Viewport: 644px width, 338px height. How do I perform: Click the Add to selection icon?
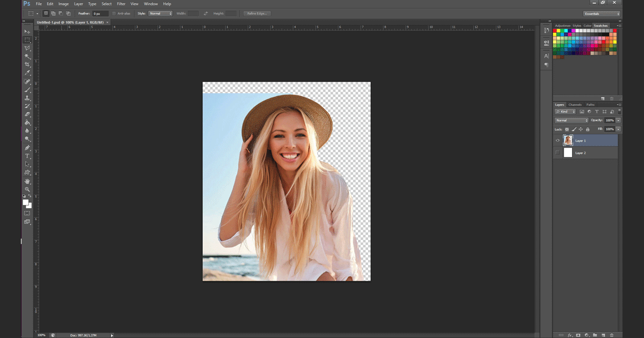click(x=53, y=13)
